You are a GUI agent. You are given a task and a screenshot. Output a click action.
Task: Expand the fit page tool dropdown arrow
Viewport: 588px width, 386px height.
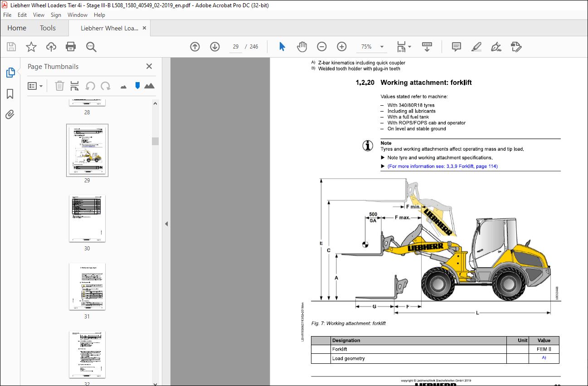coord(409,47)
